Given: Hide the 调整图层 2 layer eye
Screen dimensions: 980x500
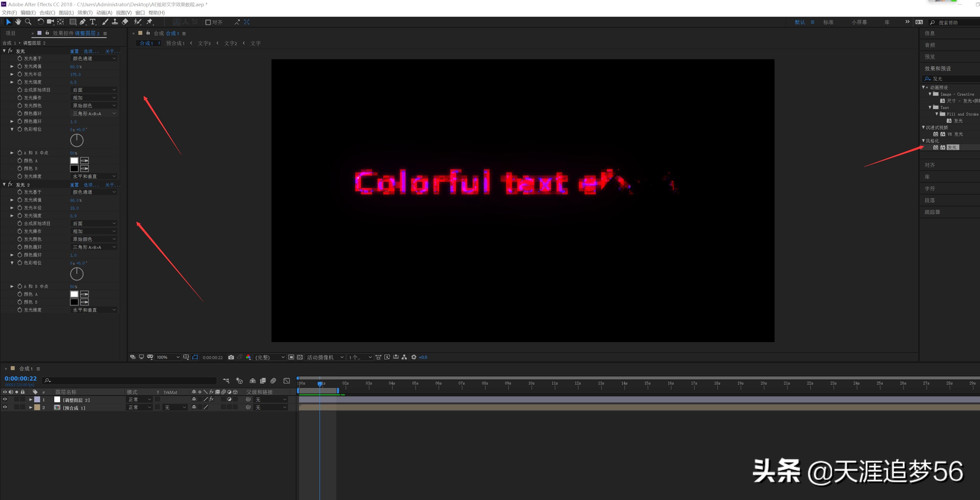Looking at the screenshot, I should 5,399.
